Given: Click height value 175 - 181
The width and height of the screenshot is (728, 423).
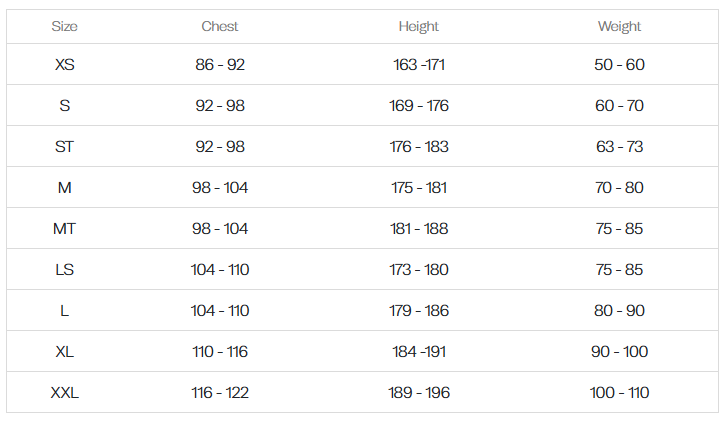Looking at the screenshot, I should click(418, 188).
